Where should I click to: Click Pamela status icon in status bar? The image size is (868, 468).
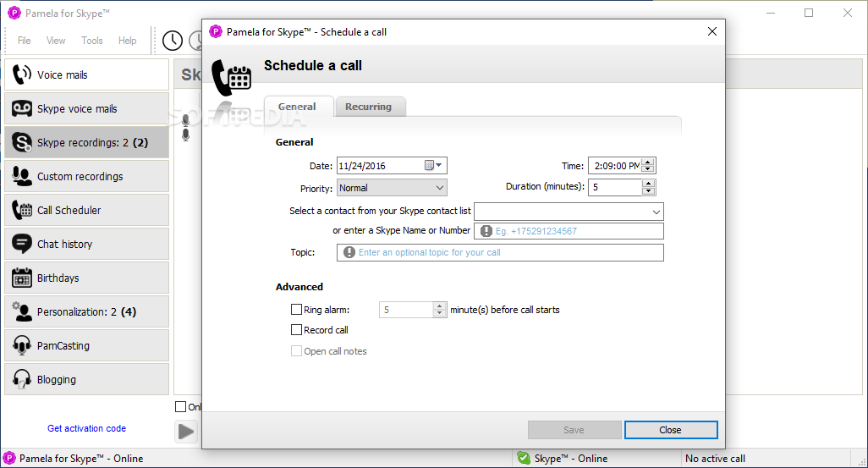(x=9, y=458)
